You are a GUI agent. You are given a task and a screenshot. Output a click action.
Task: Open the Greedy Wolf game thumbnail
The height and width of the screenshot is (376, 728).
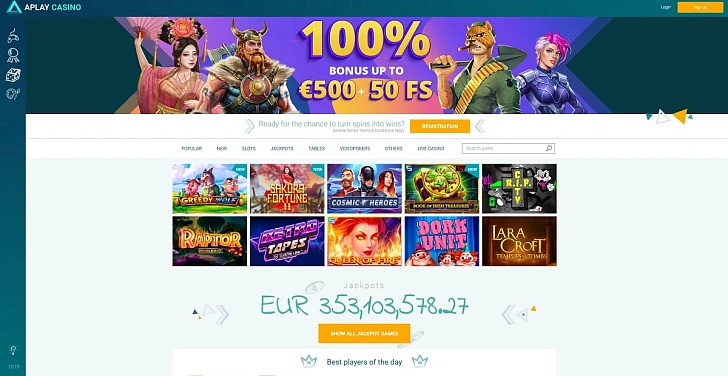[209, 188]
